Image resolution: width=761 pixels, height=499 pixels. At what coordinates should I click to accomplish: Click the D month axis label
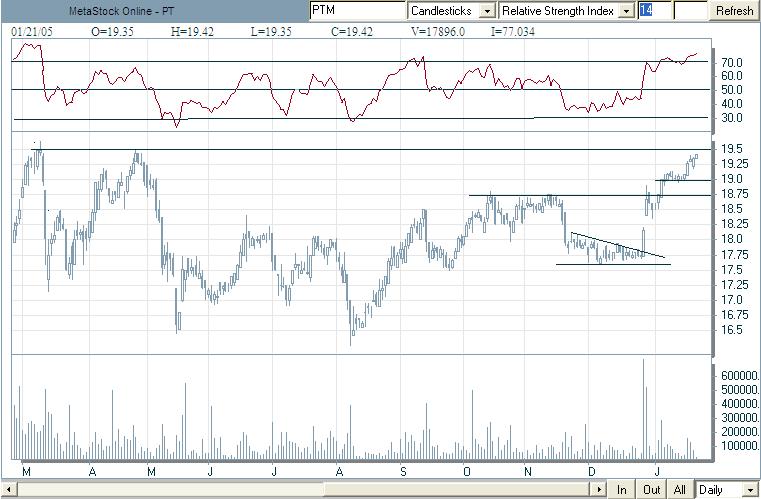pyautogui.click(x=592, y=471)
